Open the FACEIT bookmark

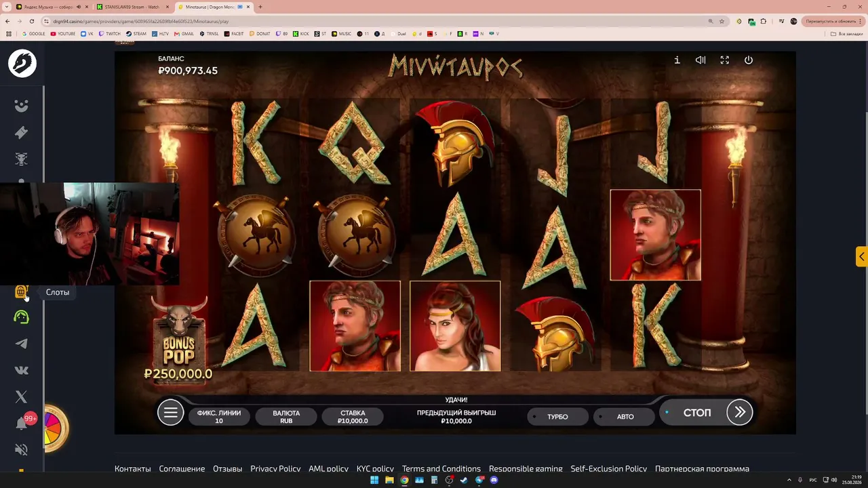click(x=234, y=33)
